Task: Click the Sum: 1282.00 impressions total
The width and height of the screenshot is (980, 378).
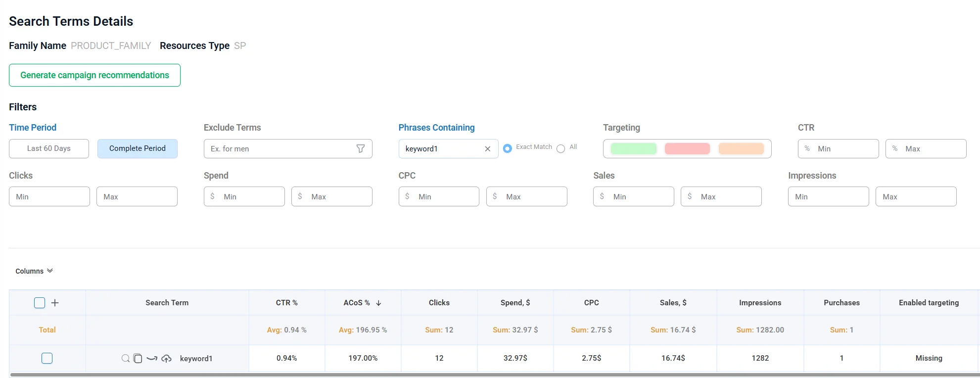Action: (x=760, y=330)
